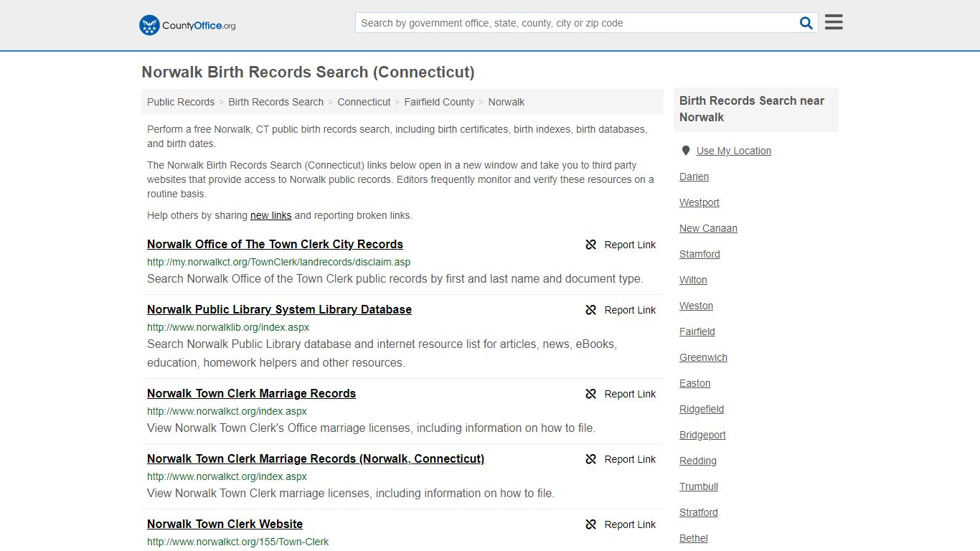Click the search magnifier icon
Screen dimensions: 980x551
[806, 23]
